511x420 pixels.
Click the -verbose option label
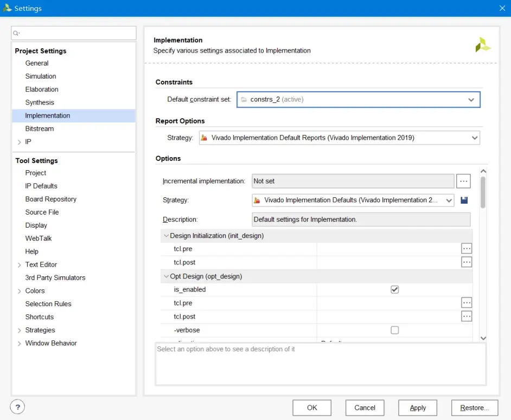click(x=187, y=330)
